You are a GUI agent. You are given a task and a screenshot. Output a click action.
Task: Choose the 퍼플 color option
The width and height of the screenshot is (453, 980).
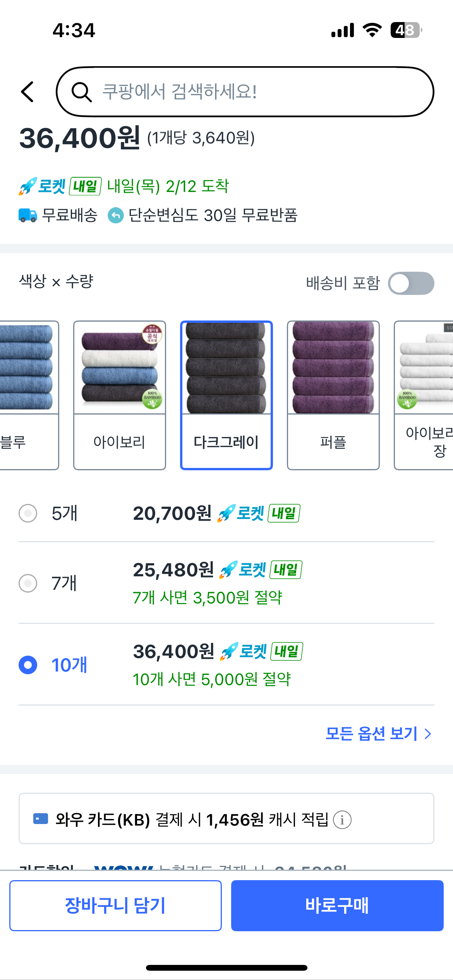click(333, 395)
